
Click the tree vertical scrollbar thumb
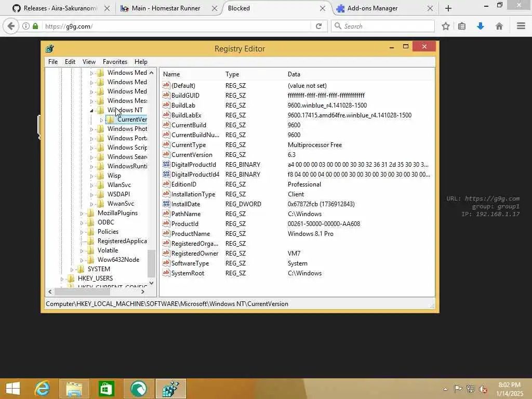151,263
